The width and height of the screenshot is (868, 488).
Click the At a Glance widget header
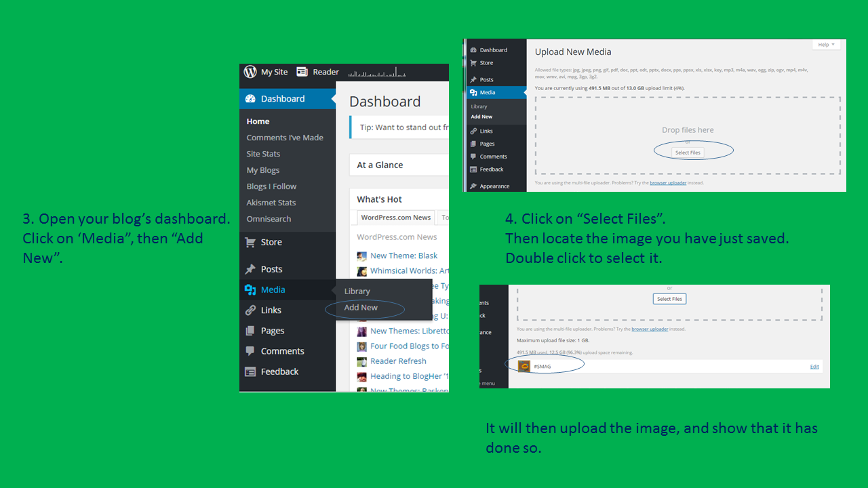[380, 165]
